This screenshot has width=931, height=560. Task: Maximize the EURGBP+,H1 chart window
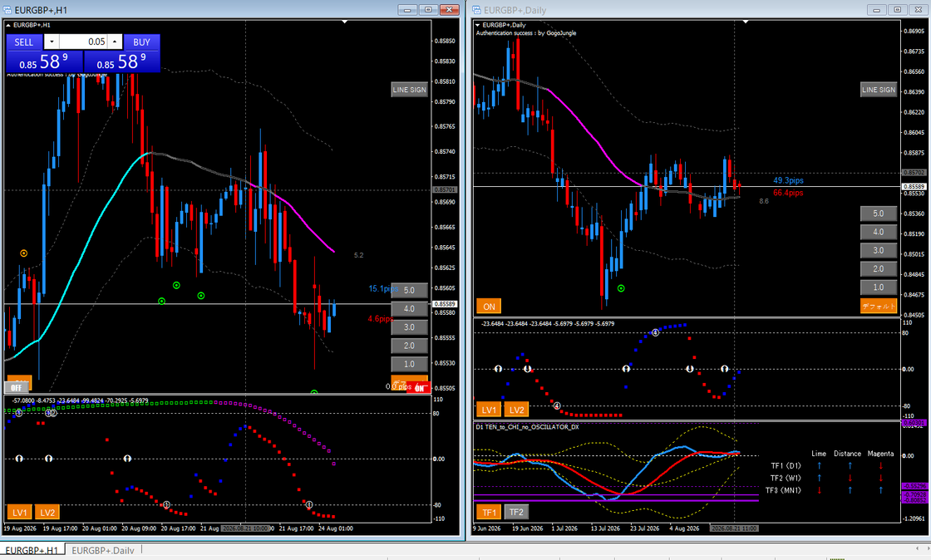tap(428, 9)
